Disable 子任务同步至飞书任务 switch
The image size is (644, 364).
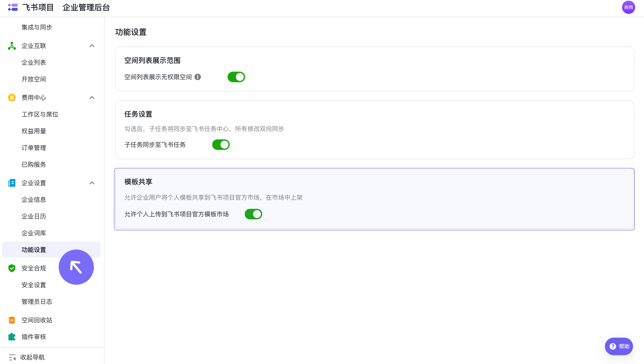click(x=221, y=145)
